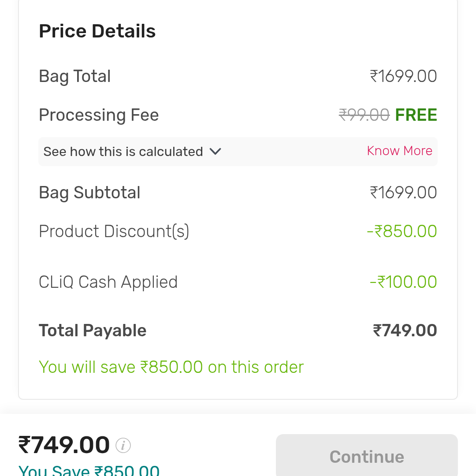
Task: Tap the CLiQ Cash Applied label
Action: pyautogui.click(x=108, y=282)
